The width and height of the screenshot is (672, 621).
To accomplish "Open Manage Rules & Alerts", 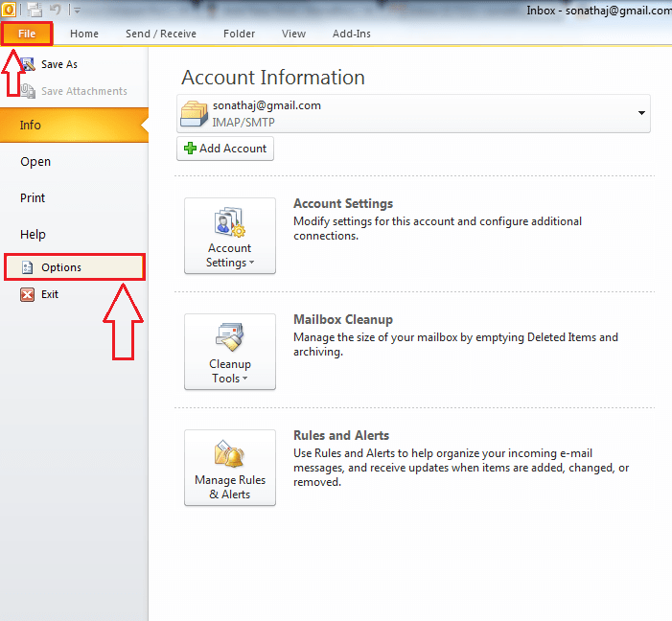I will click(230, 468).
